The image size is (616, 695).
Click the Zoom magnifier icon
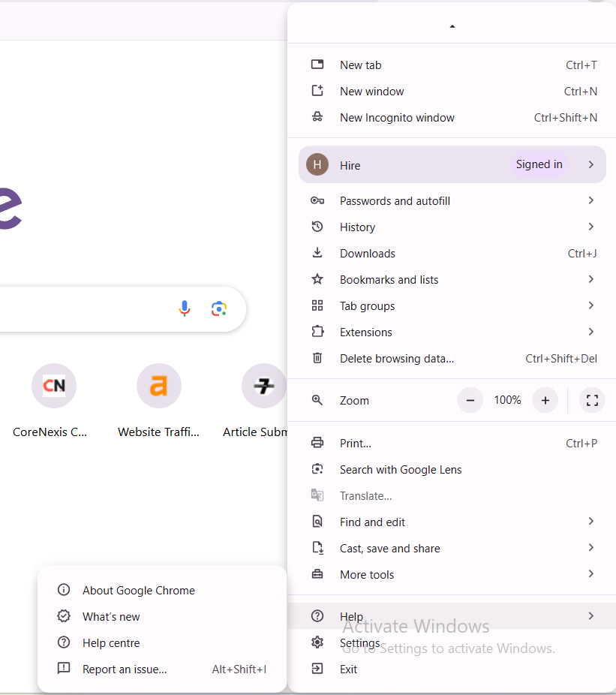[x=317, y=400]
